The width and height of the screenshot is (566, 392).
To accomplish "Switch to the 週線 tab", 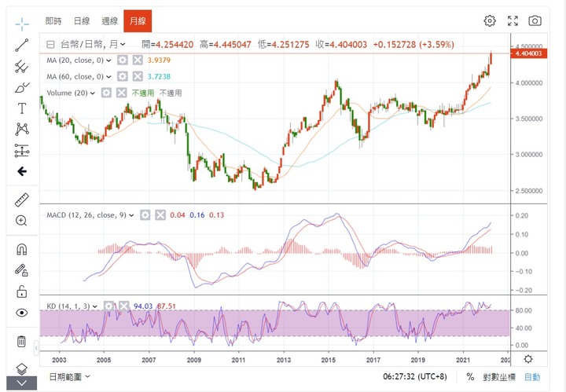I will 110,21.
